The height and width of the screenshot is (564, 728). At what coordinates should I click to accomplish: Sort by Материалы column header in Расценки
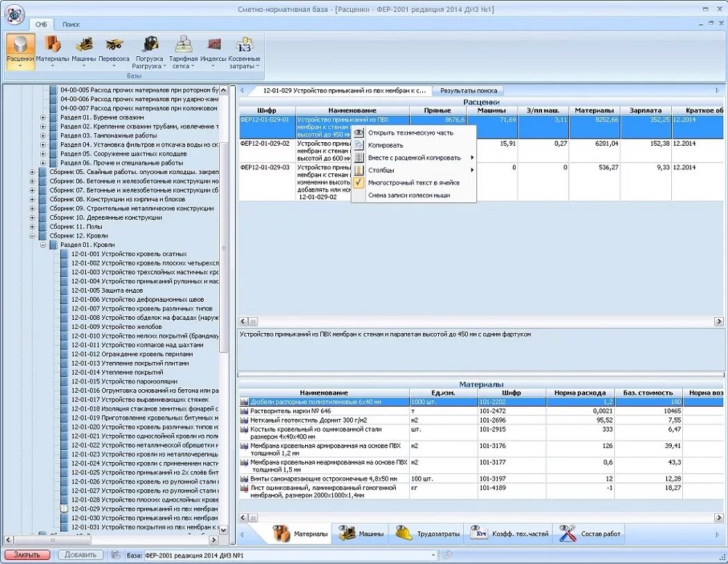click(594, 110)
